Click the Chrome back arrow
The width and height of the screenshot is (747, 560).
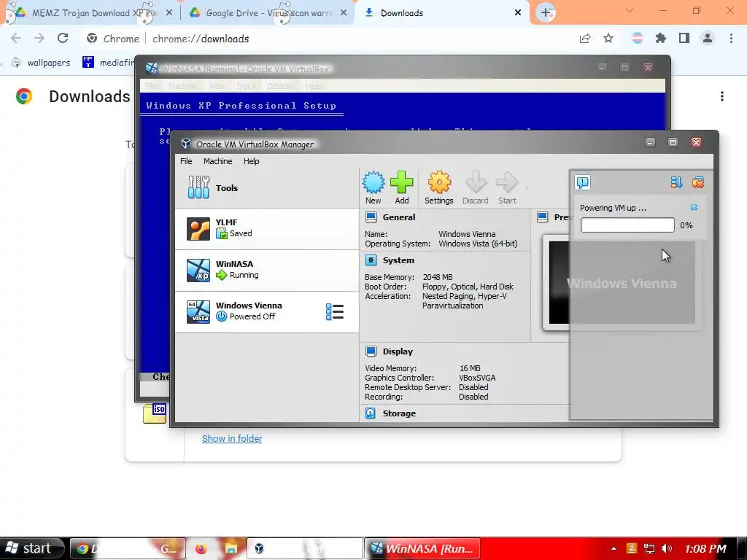pyautogui.click(x=16, y=38)
